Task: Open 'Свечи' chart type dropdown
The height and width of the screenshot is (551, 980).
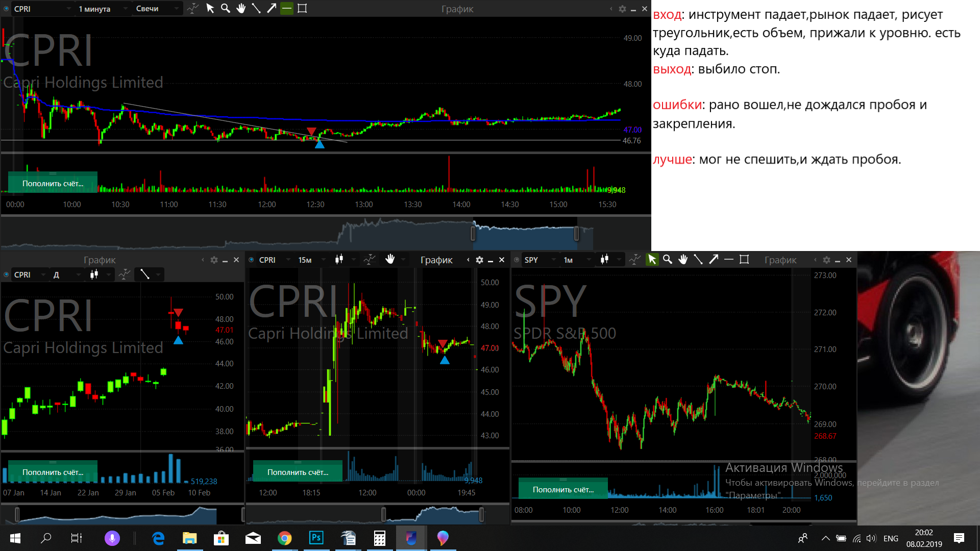Action: tap(157, 9)
